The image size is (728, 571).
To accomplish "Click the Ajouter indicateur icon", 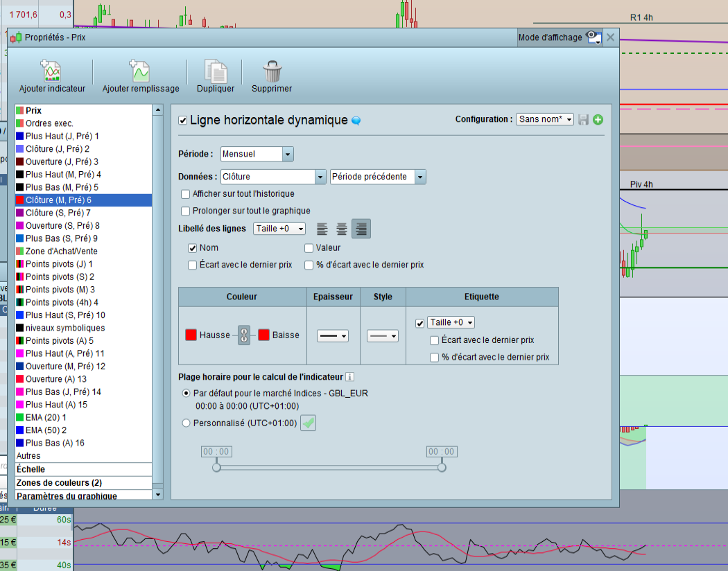I will pyautogui.click(x=52, y=71).
